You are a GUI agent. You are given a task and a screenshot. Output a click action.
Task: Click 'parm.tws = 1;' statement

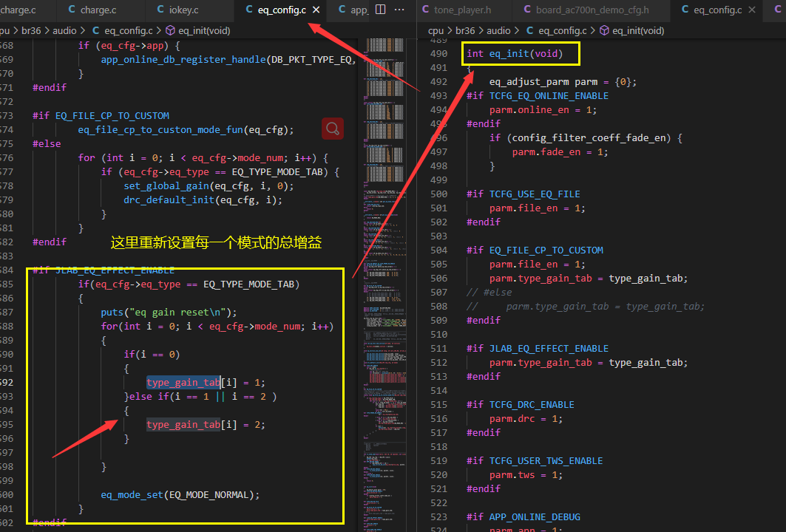coord(526,474)
